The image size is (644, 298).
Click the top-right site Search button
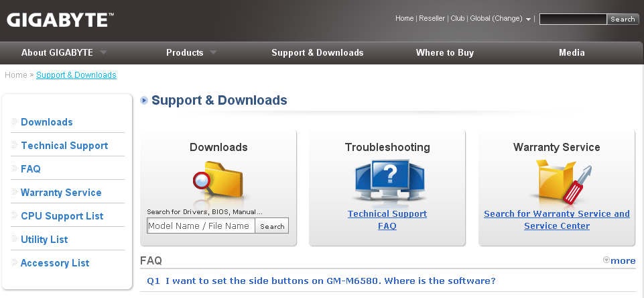click(x=623, y=19)
